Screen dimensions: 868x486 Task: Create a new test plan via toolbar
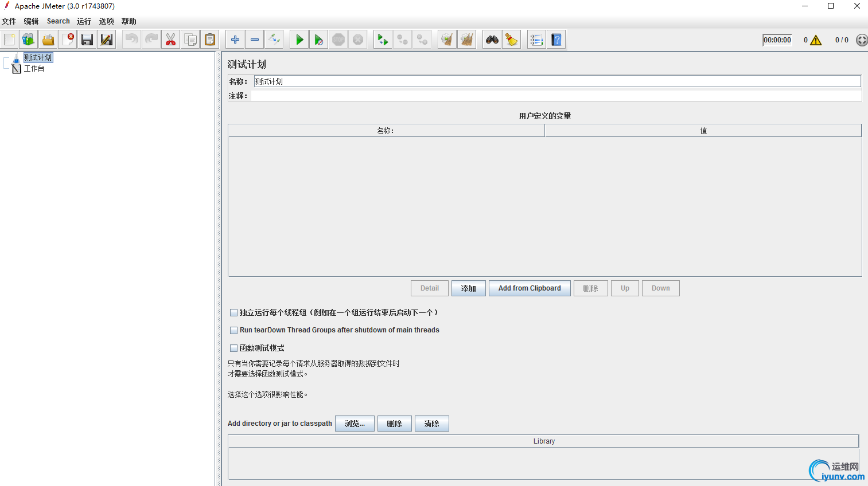coord(10,40)
